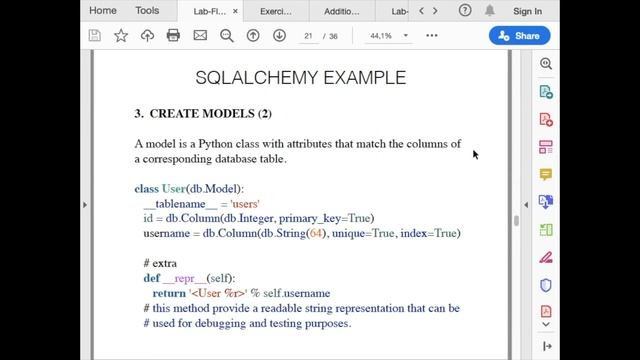
Task: Expand more tools with the down chevron in the right pane
Action: (546, 324)
